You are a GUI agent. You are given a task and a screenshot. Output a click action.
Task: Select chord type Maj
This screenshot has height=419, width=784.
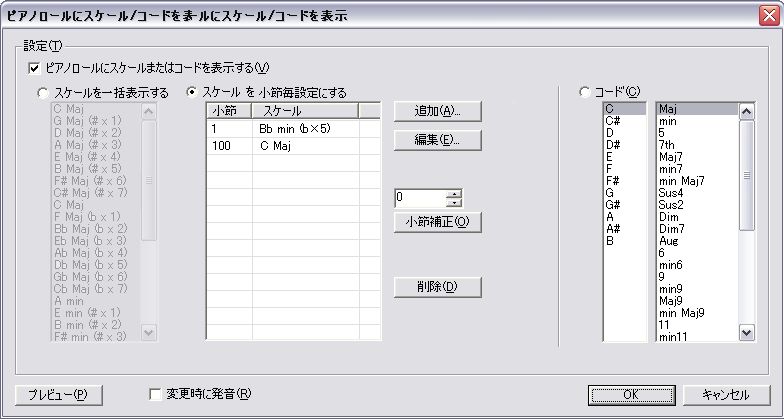click(x=698, y=109)
